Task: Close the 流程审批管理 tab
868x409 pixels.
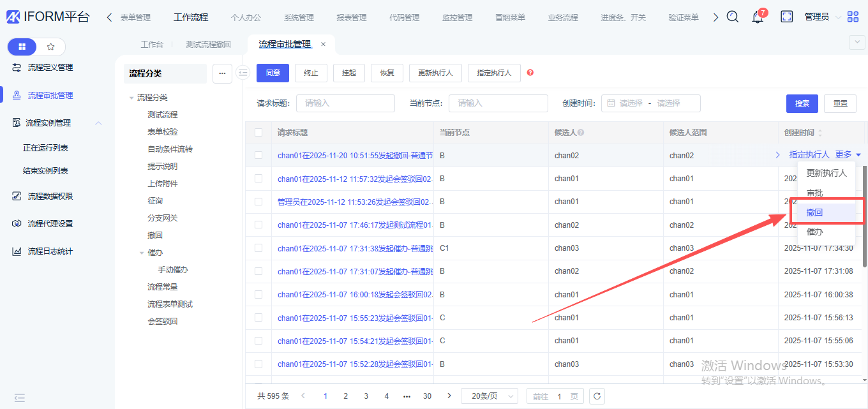Action: pos(323,45)
